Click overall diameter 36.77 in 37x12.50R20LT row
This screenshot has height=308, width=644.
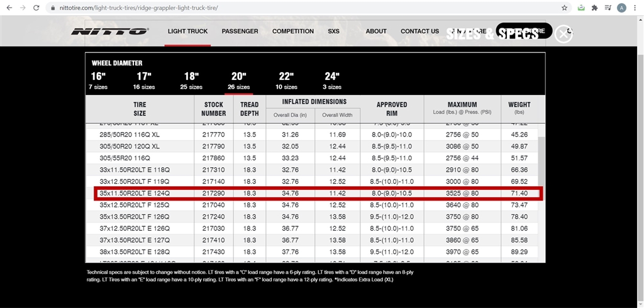(x=290, y=228)
